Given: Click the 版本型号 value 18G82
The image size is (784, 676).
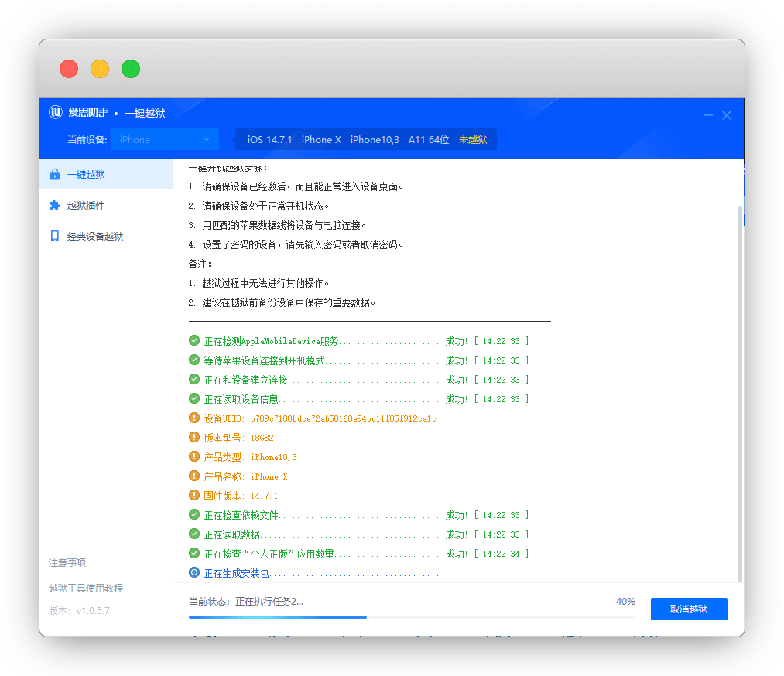Looking at the screenshot, I should click(262, 438).
